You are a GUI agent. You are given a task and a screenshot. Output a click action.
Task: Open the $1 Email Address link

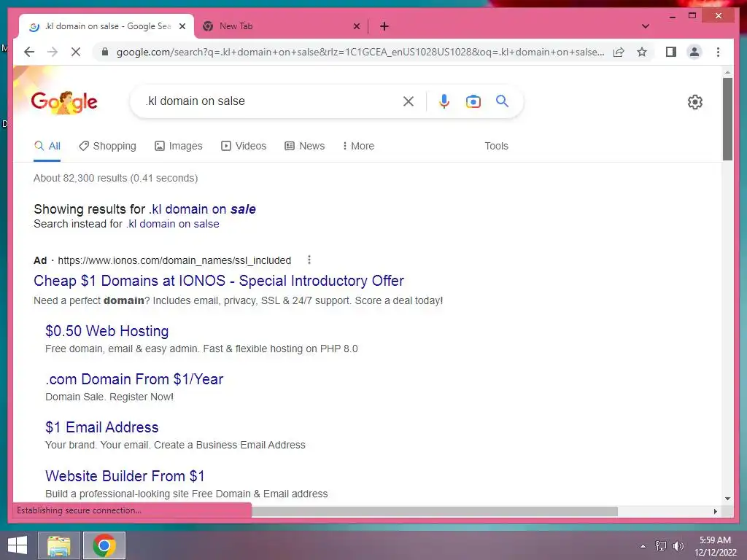(x=102, y=427)
